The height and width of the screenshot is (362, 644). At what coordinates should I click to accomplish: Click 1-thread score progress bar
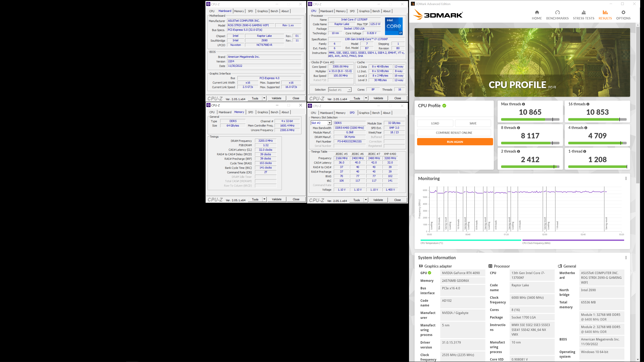pyautogui.click(x=597, y=167)
